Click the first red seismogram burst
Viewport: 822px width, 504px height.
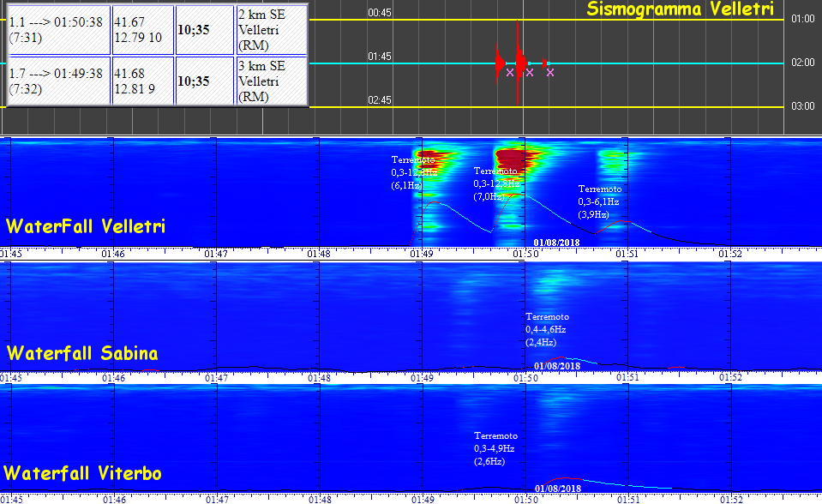(x=500, y=63)
